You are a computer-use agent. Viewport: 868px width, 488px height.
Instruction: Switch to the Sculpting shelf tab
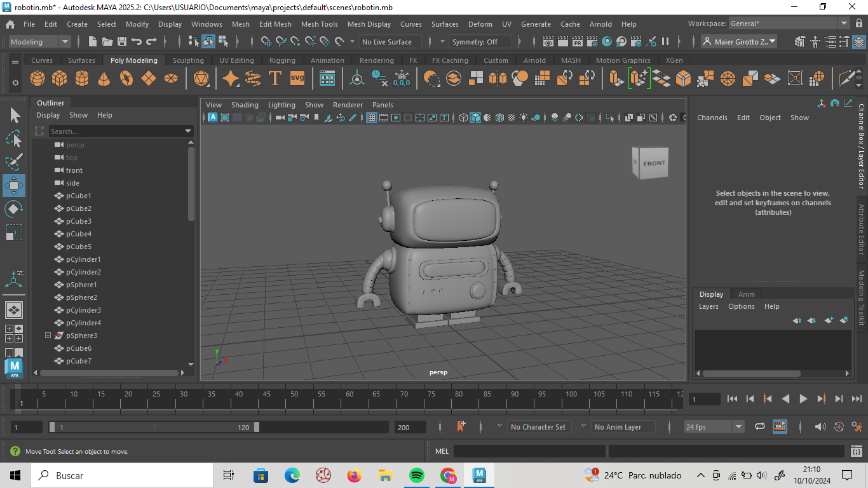pos(188,60)
